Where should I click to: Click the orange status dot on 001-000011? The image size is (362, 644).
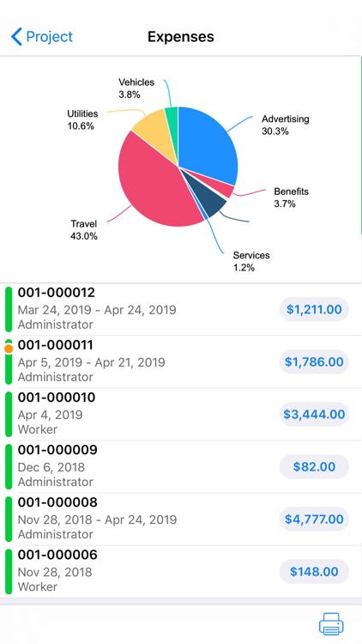click(9, 349)
